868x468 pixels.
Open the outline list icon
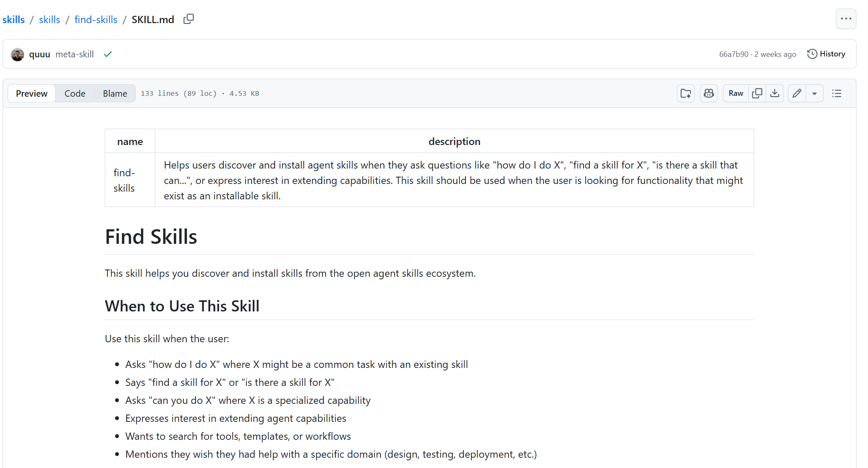(837, 93)
